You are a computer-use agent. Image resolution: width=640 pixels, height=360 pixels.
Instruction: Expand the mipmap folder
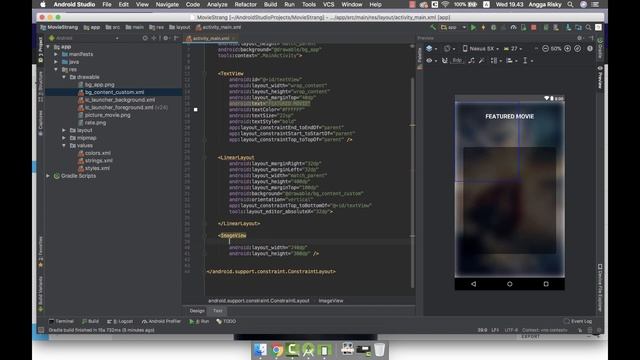(x=64, y=138)
